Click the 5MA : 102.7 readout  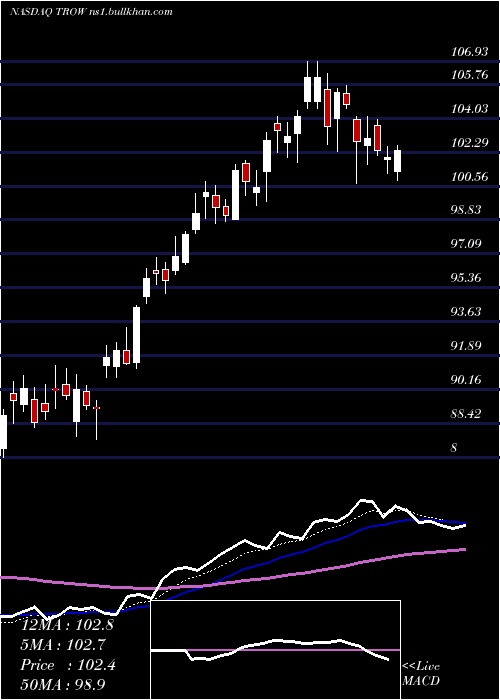coord(65,645)
